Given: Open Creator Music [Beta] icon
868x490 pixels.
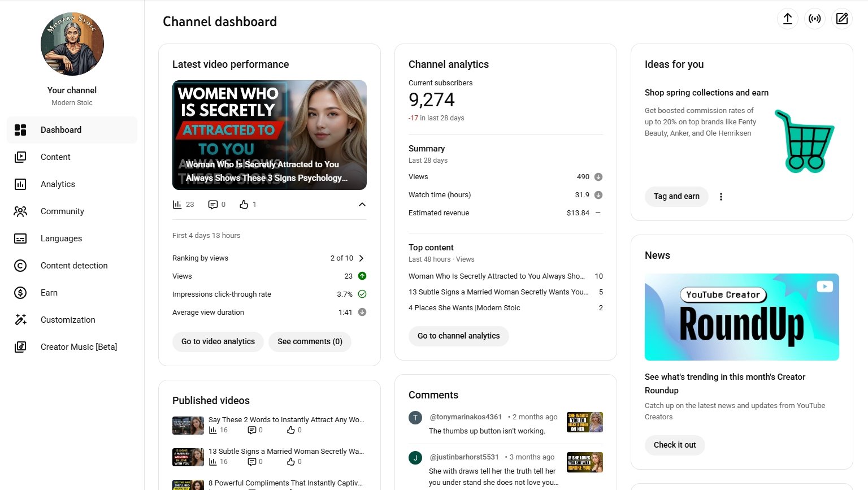Looking at the screenshot, I should 20,347.
